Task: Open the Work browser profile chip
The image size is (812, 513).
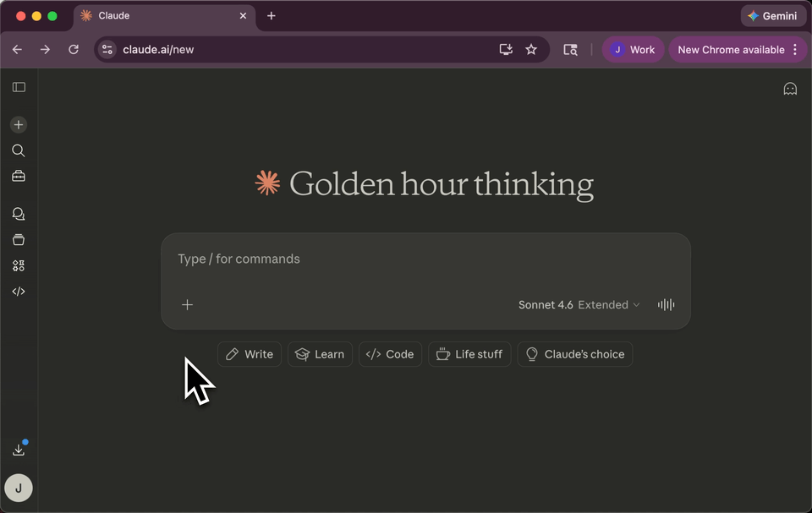Action: (x=633, y=49)
